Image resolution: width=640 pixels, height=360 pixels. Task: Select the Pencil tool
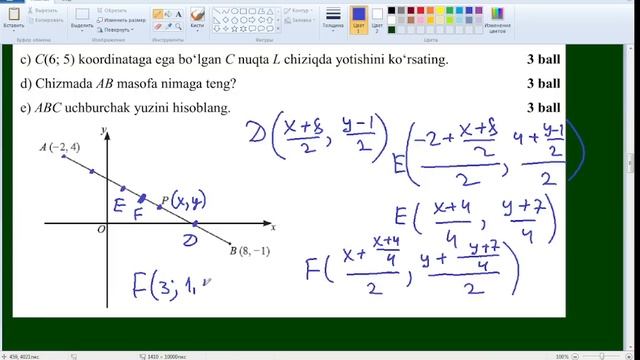[158, 15]
